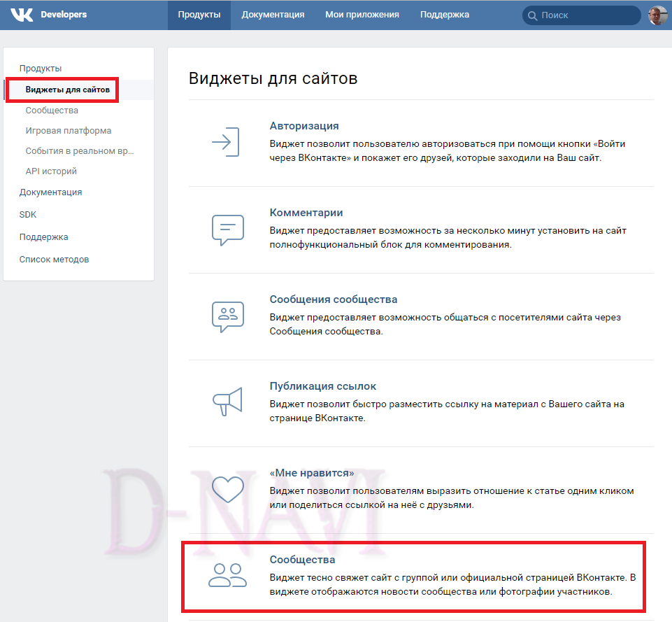The image size is (672, 622).
Task: Go to Мои приложения in top bar
Action: coord(362,15)
